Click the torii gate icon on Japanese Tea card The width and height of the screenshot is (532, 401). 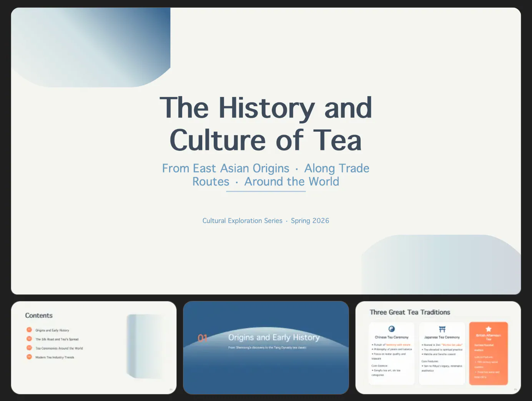(x=442, y=329)
